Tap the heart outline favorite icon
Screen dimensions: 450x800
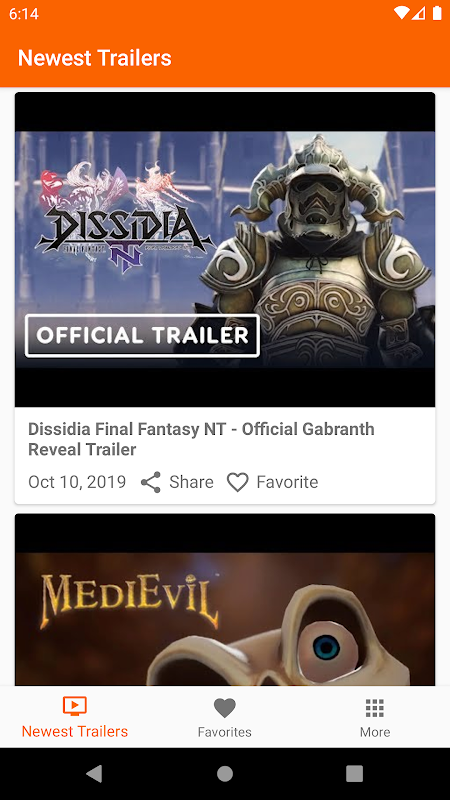(x=237, y=482)
